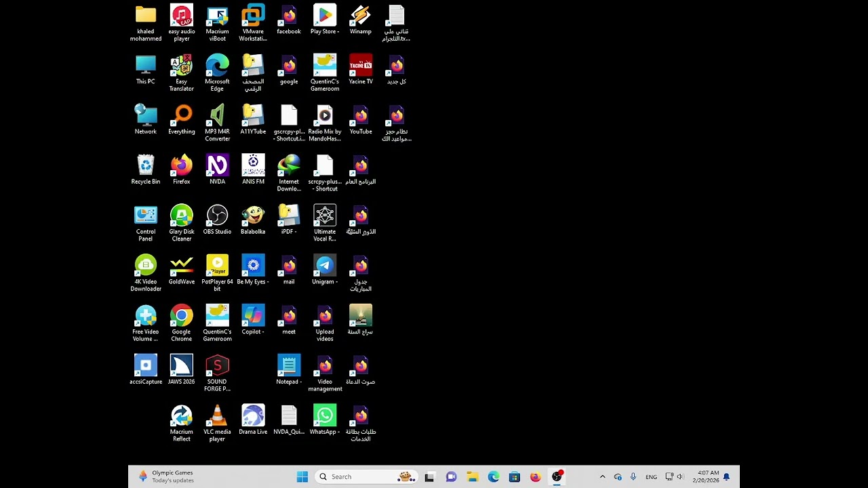868x488 pixels.
Task: Click the Play Store shortcut
Action: (325, 20)
